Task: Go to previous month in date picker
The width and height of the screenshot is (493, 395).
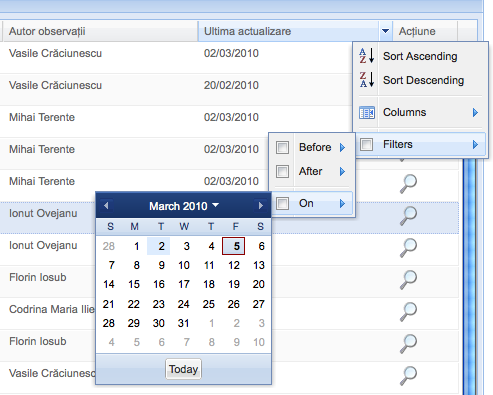Action: (106, 206)
